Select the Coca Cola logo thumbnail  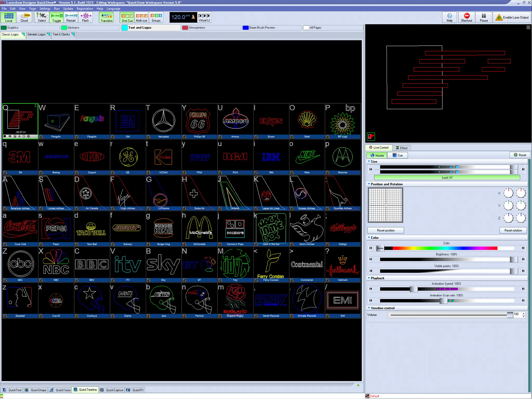coord(20,228)
